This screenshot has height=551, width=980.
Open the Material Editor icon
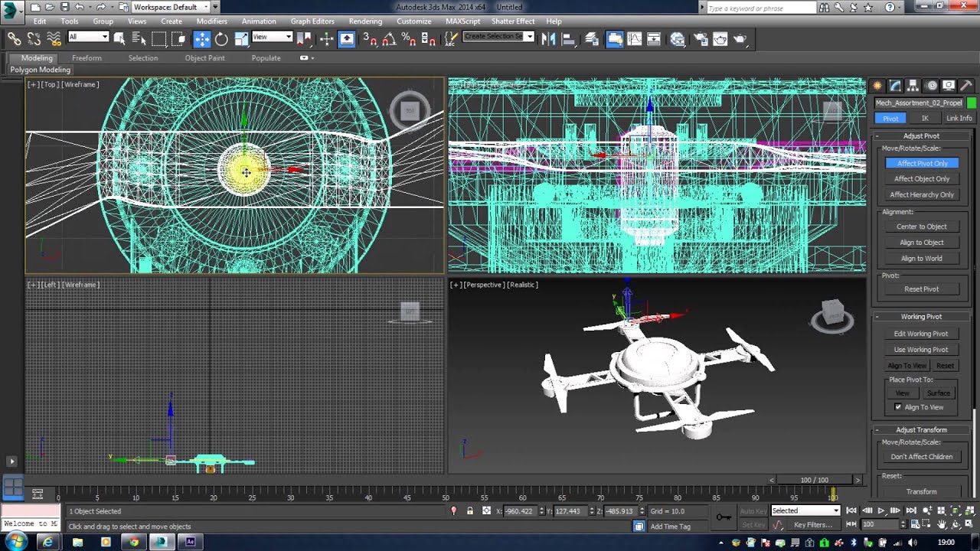tap(677, 38)
